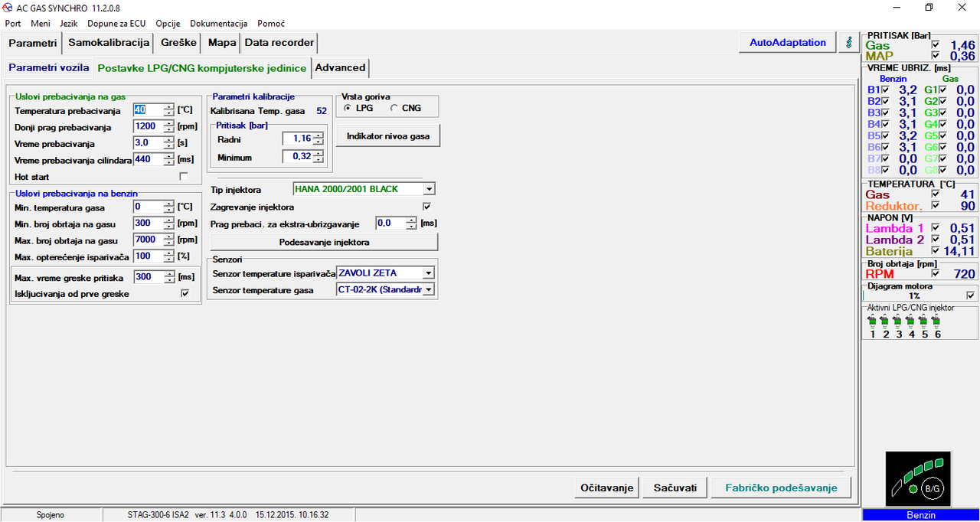Toggle active LPG injector 5 icon

coord(925,321)
